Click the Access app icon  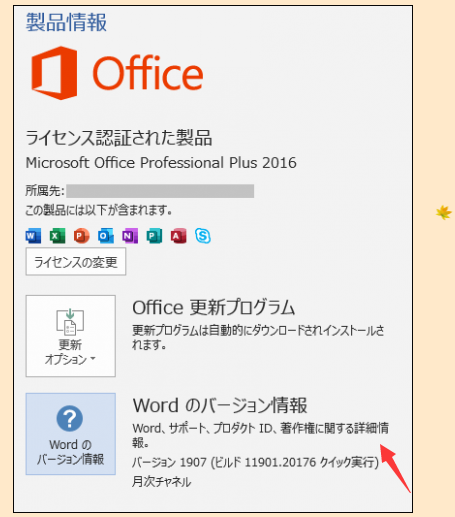pos(179,236)
